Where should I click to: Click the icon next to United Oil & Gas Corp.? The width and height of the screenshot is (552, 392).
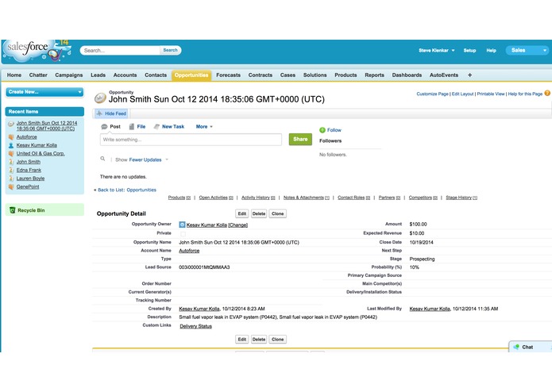(11, 154)
